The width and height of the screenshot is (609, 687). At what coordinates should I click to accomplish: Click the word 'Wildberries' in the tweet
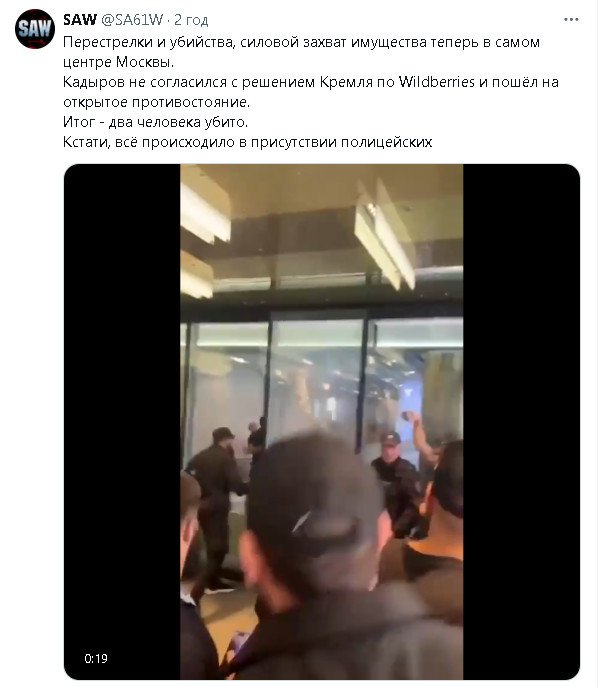tap(436, 82)
